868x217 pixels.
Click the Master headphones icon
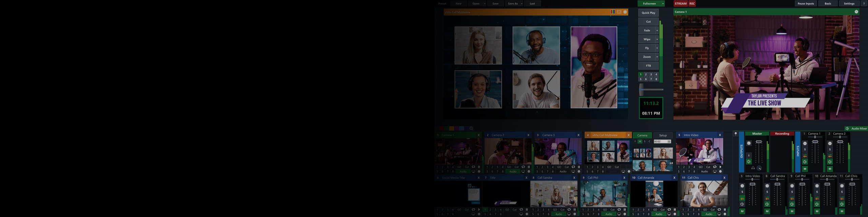[x=753, y=168]
